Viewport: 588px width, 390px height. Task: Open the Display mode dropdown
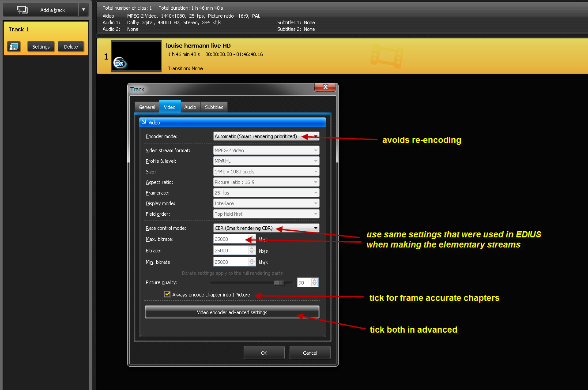(266, 203)
